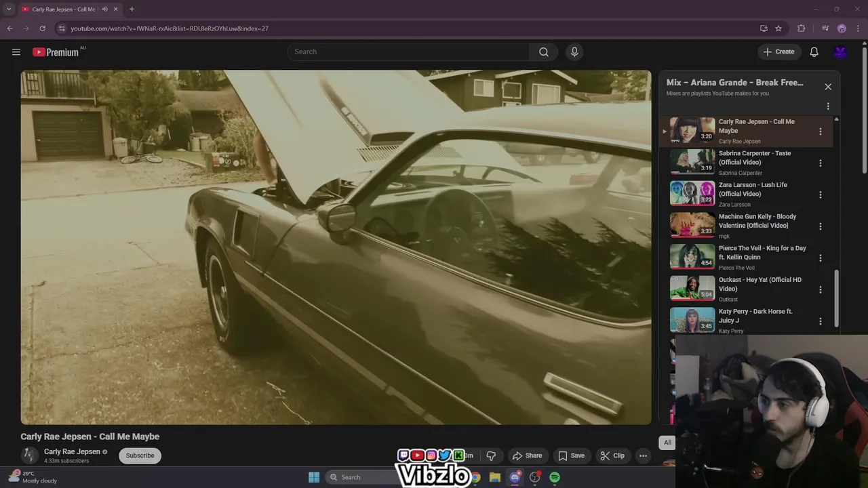Click the browser address bar URL
Viewport: 868px width, 488px height.
pyautogui.click(x=170, y=28)
